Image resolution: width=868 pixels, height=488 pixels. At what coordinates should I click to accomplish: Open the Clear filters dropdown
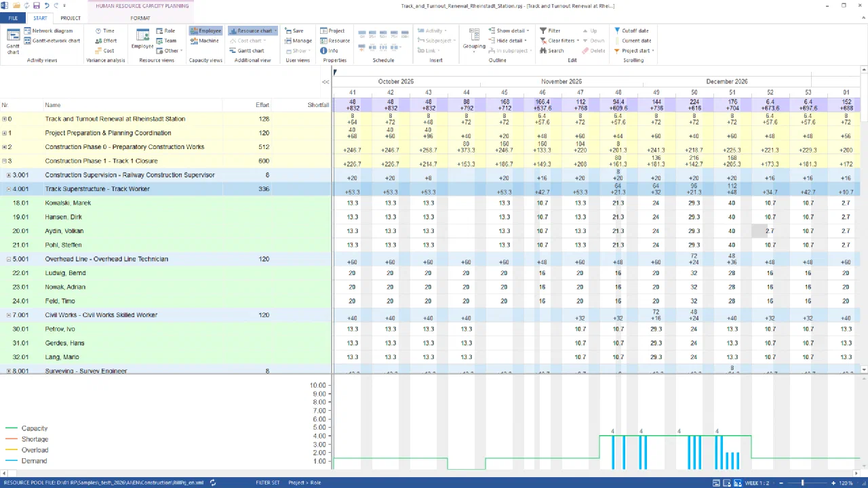tap(560, 41)
